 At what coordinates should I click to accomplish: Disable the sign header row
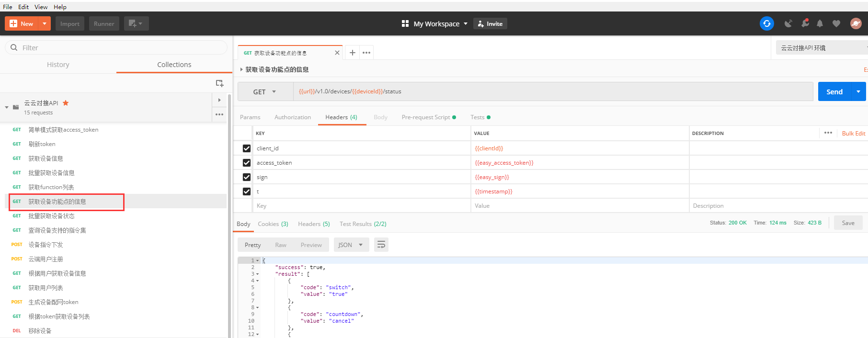pos(247,177)
